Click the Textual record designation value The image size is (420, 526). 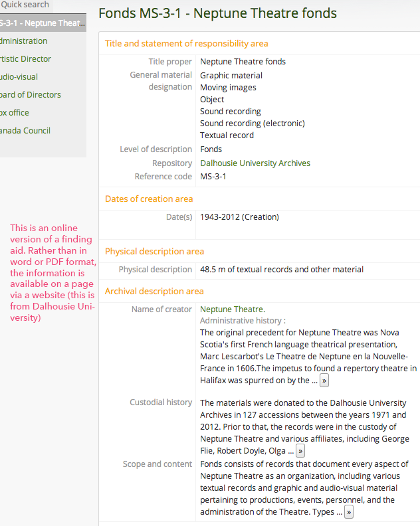[x=227, y=135]
